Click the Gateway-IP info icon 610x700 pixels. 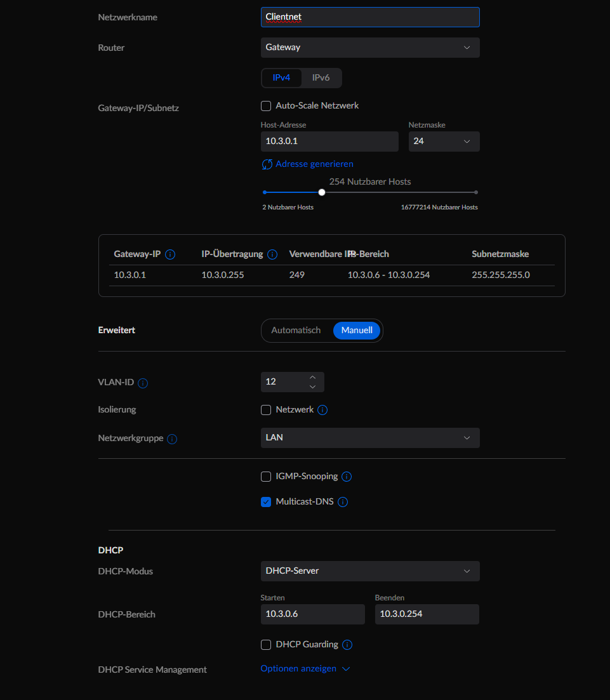170,254
